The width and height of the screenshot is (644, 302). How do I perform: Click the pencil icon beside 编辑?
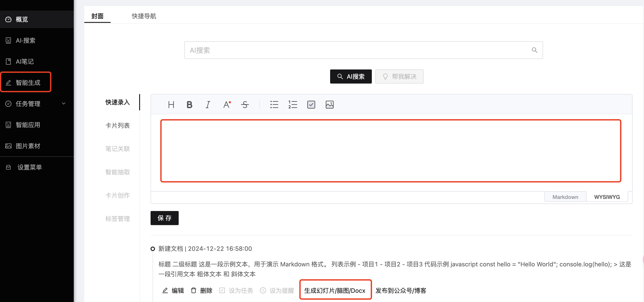[165, 290]
